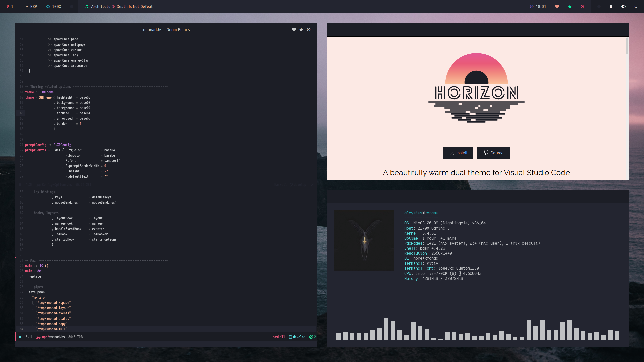
Task: Click the red target circle in the top bar
Action: (x=582, y=7)
